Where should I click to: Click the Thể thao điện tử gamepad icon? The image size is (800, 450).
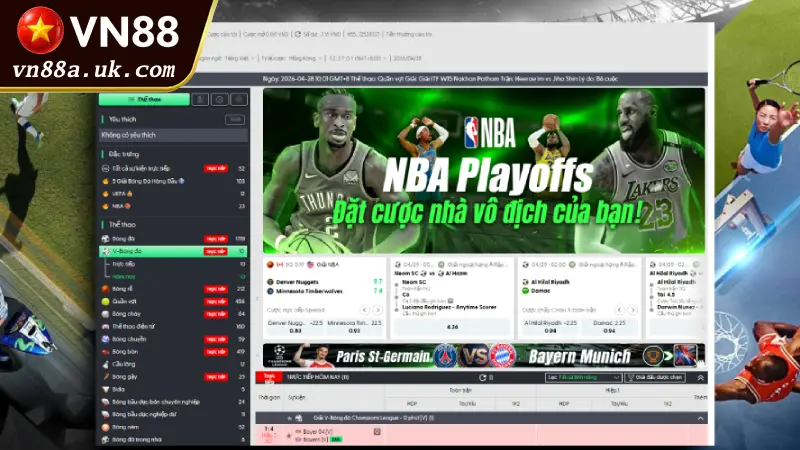105,327
